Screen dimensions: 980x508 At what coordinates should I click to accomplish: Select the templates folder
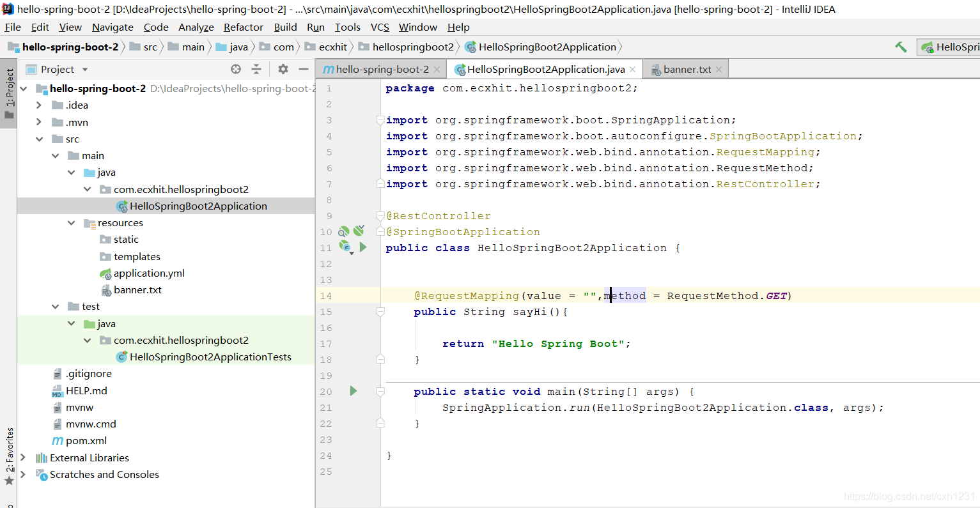pos(137,256)
